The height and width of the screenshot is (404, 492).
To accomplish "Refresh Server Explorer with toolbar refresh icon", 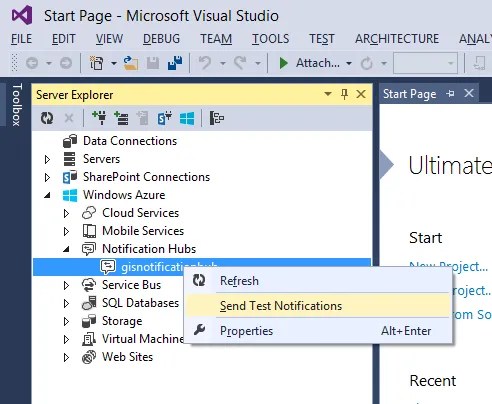I will [x=47, y=118].
